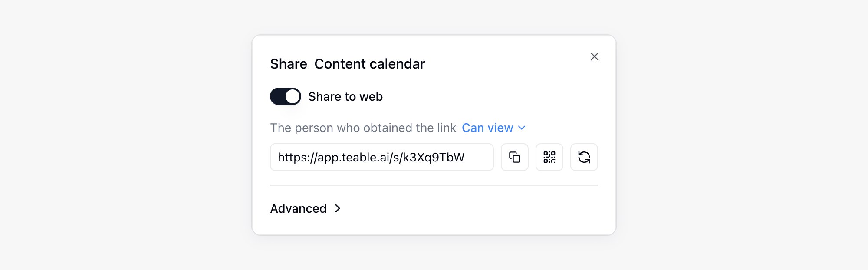Expand the Advanced section
The width and height of the screenshot is (868, 270).
pyautogui.click(x=306, y=208)
